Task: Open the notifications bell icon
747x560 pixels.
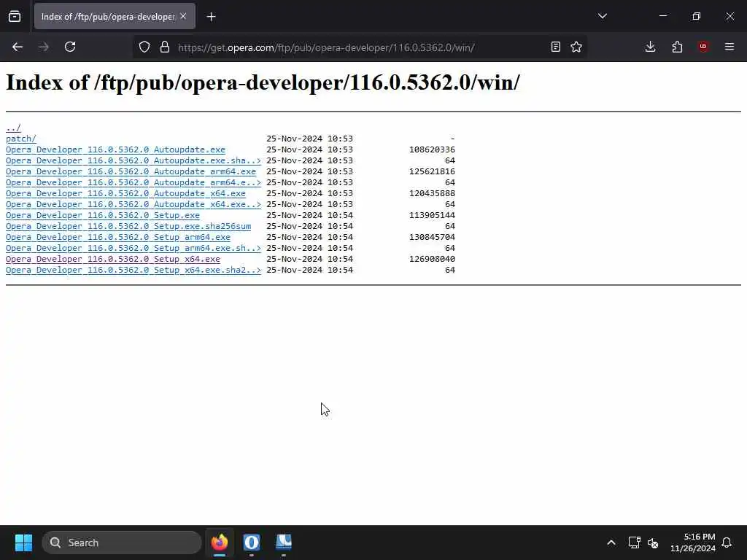Action: [x=727, y=542]
